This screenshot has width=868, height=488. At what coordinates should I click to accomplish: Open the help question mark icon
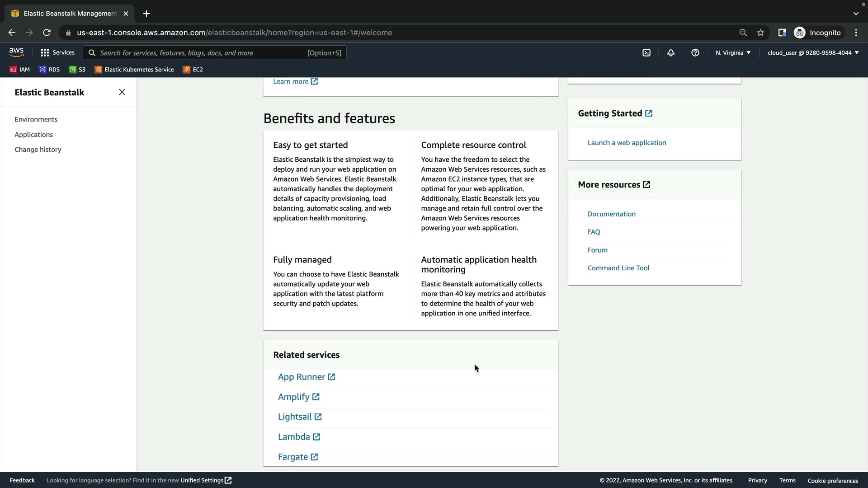pos(695,53)
